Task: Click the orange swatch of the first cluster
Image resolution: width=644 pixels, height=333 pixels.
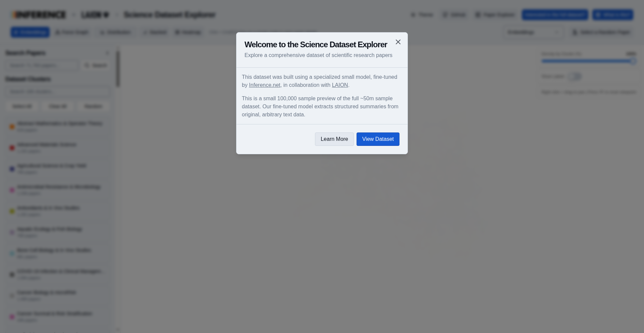Action: pos(12,127)
